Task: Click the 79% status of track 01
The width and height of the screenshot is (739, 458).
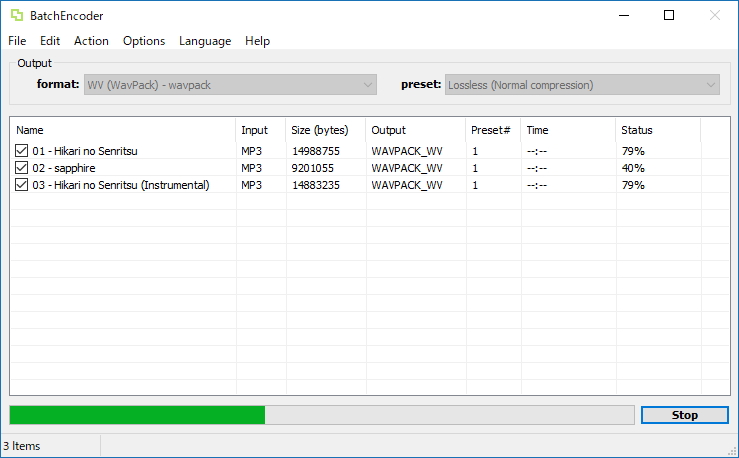Action: click(633, 151)
